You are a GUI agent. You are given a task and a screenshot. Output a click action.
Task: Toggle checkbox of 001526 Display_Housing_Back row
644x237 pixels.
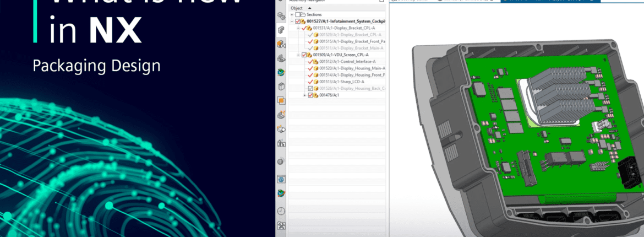(310, 89)
